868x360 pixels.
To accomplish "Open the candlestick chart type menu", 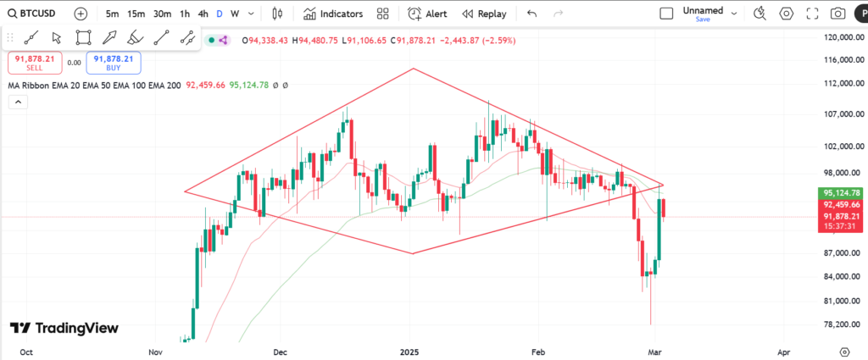I will point(278,14).
